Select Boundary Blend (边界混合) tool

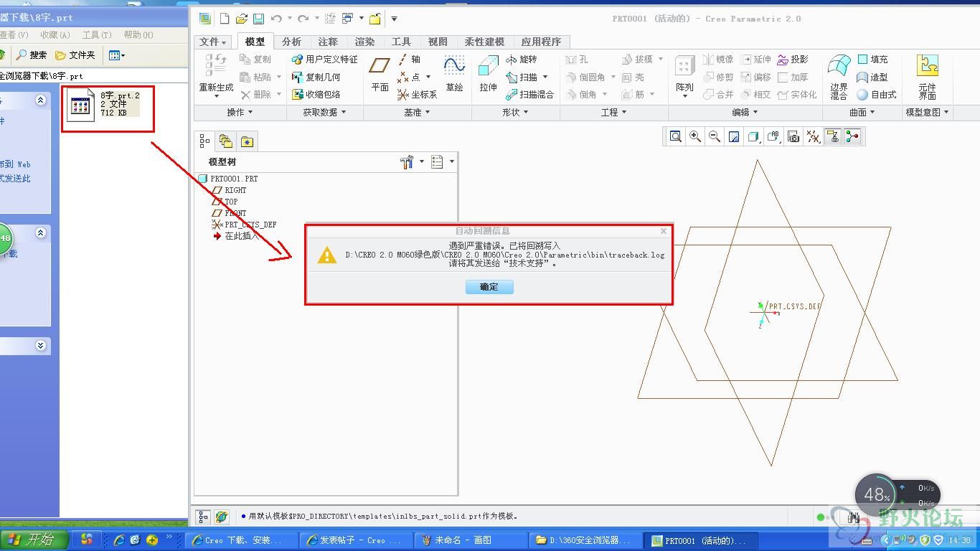tap(839, 76)
